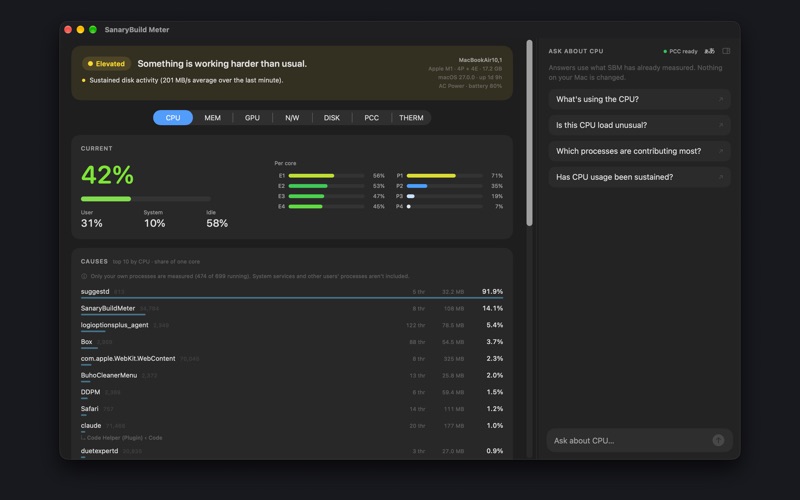Click the send arrow in Ask field
Screen dimensions: 800x500
pyautogui.click(x=718, y=440)
